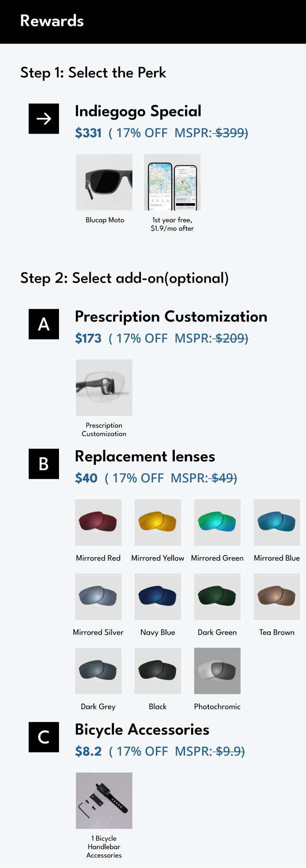Viewport: 306px width, 868px height.
Task: Click the Indiegogo Special perk title
Action: click(x=138, y=112)
